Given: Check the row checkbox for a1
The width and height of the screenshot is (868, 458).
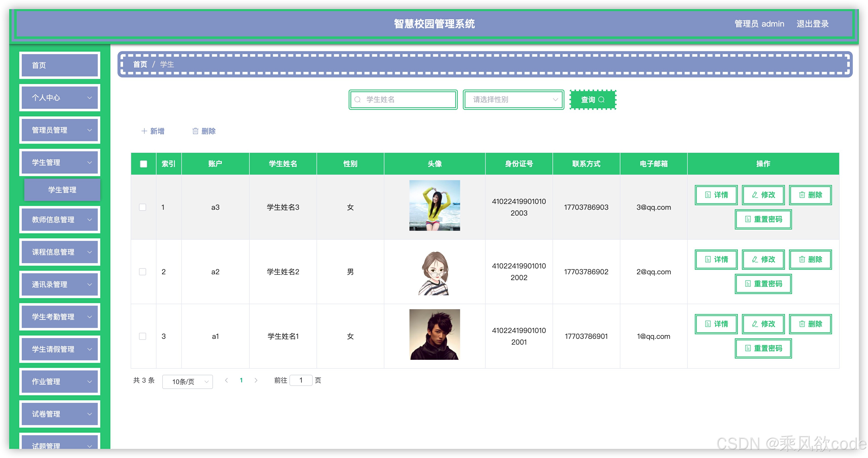Looking at the screenshot, I should [x=143, y=336].
